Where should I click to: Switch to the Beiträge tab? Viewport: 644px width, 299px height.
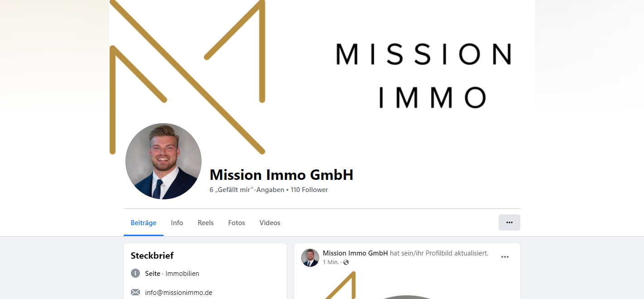pos(144,223)
